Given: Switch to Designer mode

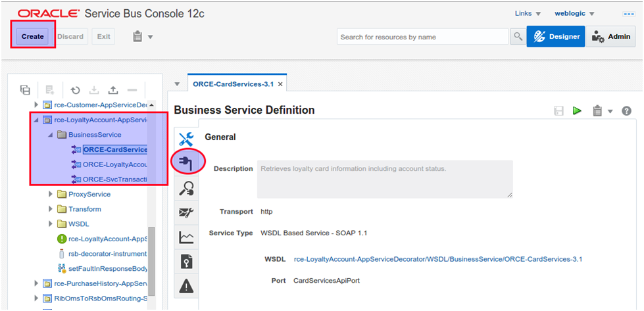Looking at the screenshot, I should click(x=556, y=37).
